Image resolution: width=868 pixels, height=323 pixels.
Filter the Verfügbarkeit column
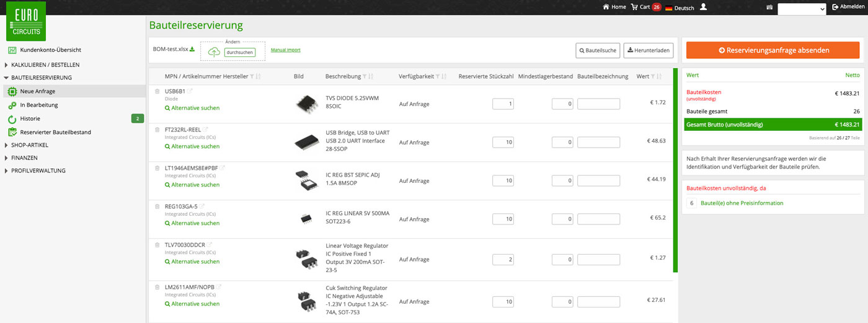[x=438, y=77]
